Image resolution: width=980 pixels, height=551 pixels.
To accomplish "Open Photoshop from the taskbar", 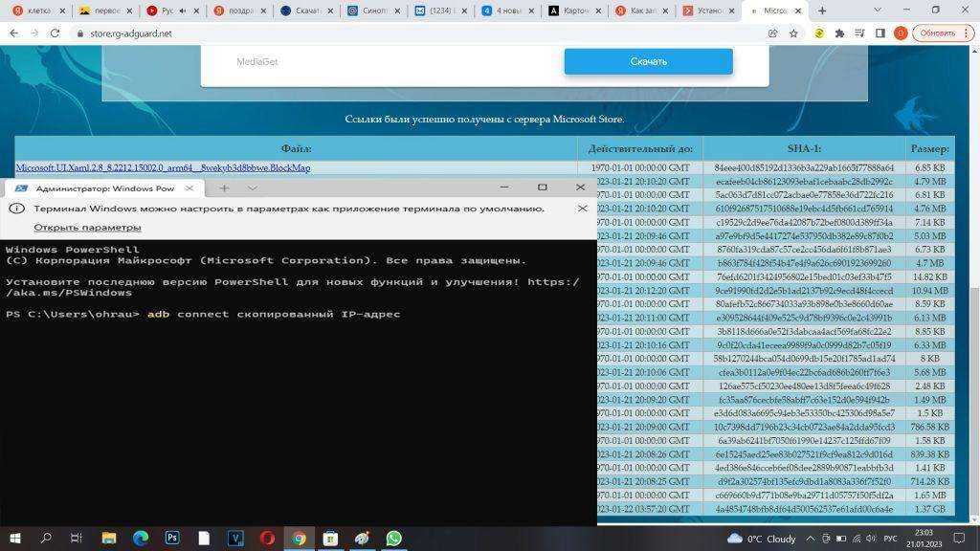I will point(172,539).
